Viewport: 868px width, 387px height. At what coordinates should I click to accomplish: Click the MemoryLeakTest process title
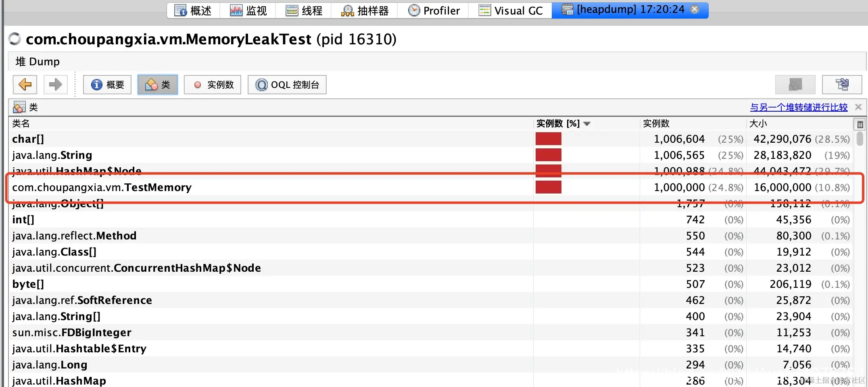[211, 39]
